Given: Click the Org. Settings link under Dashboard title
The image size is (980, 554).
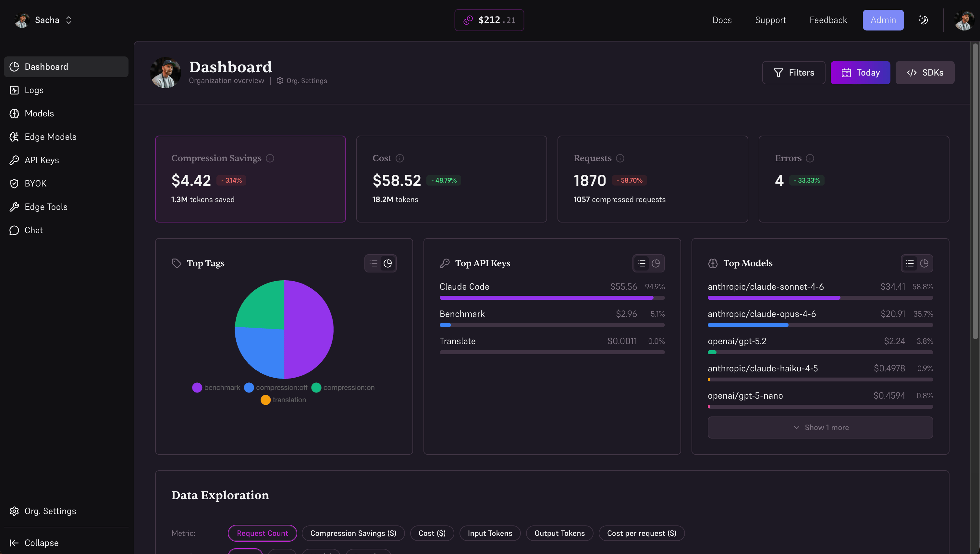Looking at the screenshot, I should pos(306,81).
